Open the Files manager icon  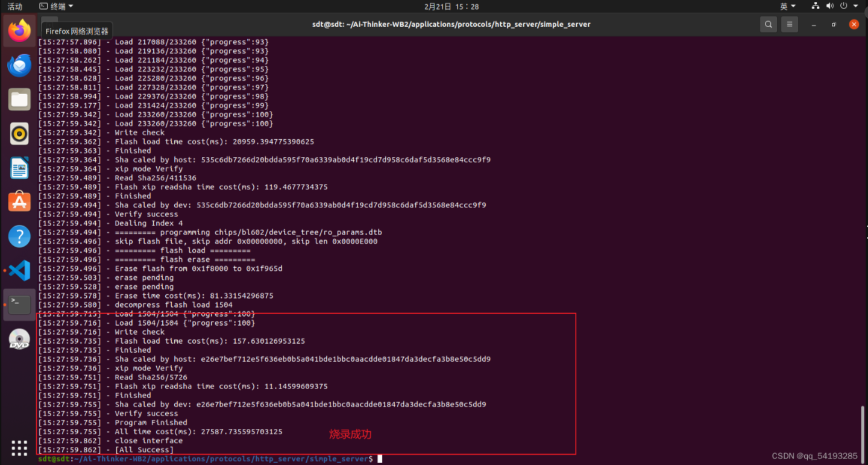coord(19,100)
